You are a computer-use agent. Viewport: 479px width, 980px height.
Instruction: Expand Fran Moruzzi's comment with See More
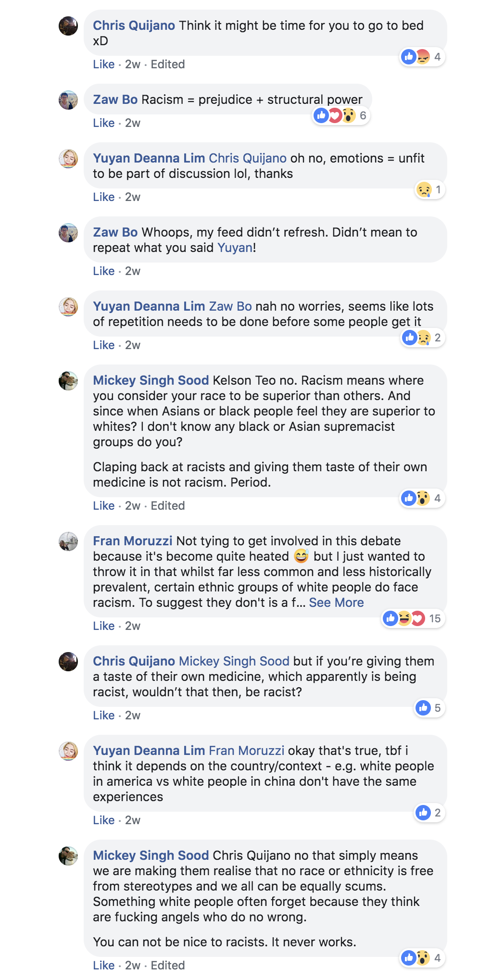pos(336,603)
